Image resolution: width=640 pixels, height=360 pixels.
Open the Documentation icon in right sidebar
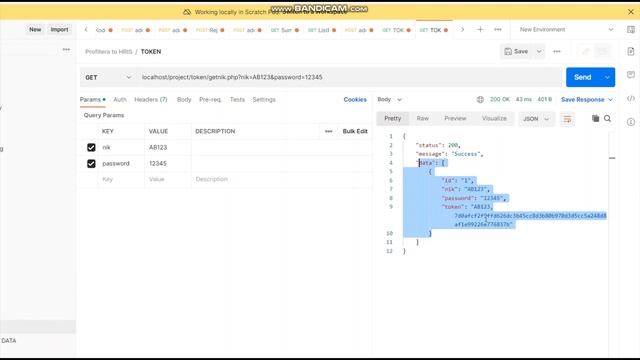[631, 51]
